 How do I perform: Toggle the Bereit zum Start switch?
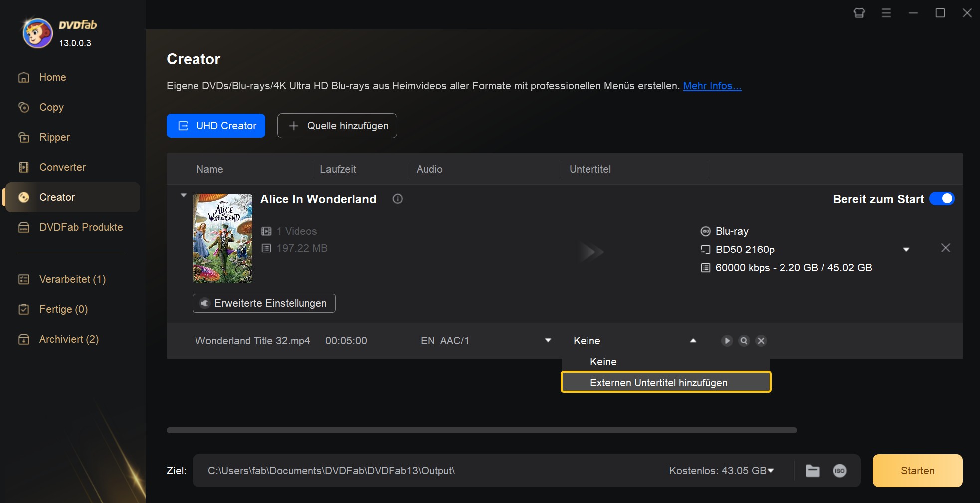pyautogui.click(x=942, y=199)
